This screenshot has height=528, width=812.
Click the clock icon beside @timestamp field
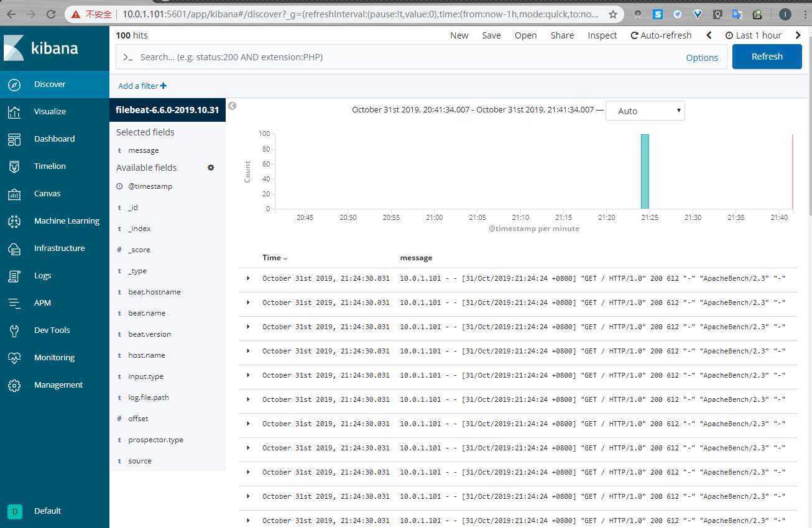pyautogui.click(x=119, y=186)
